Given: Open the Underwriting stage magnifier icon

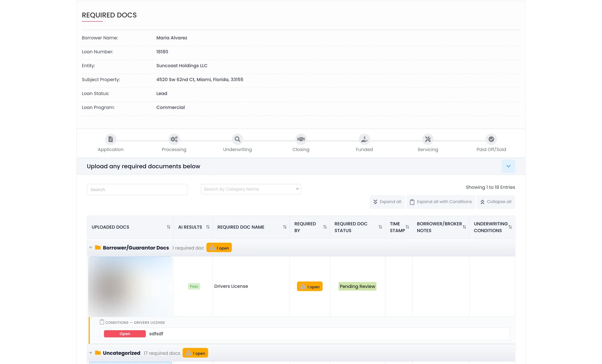Looking at the screenshot, I should click(237, 139).
